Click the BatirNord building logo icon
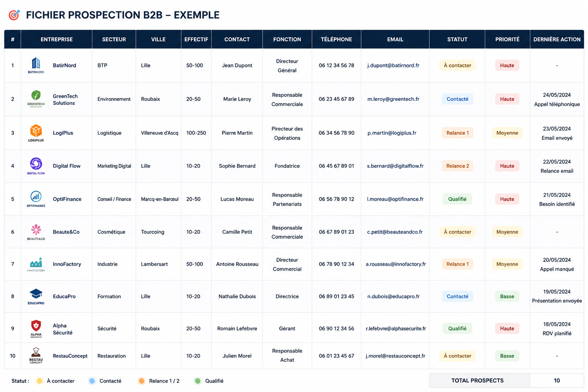The width and height of the screenshot is (588, 392). click(x=36, y=65)
